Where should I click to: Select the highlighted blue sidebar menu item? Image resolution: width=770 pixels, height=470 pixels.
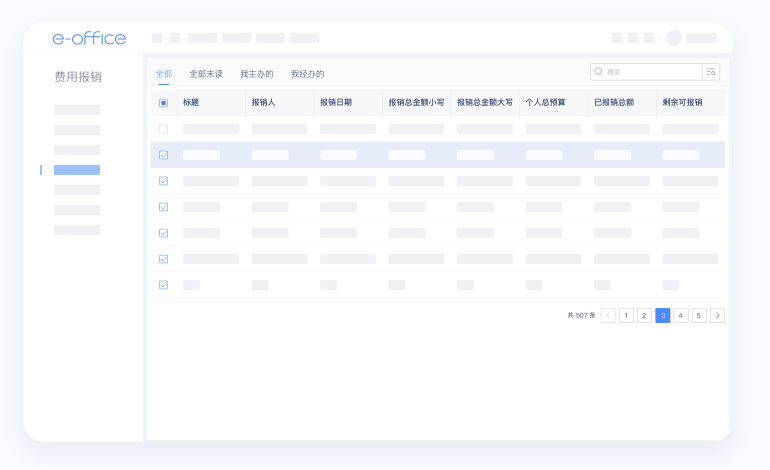click(77, 170)
